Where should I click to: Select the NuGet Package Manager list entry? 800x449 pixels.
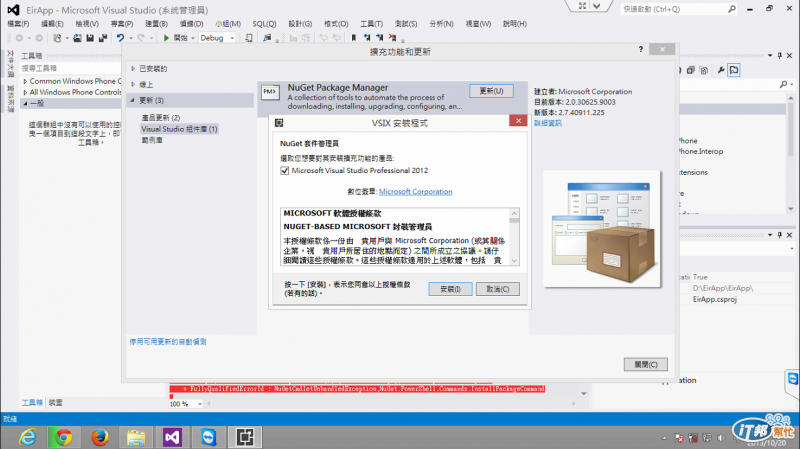pos(393,97)
